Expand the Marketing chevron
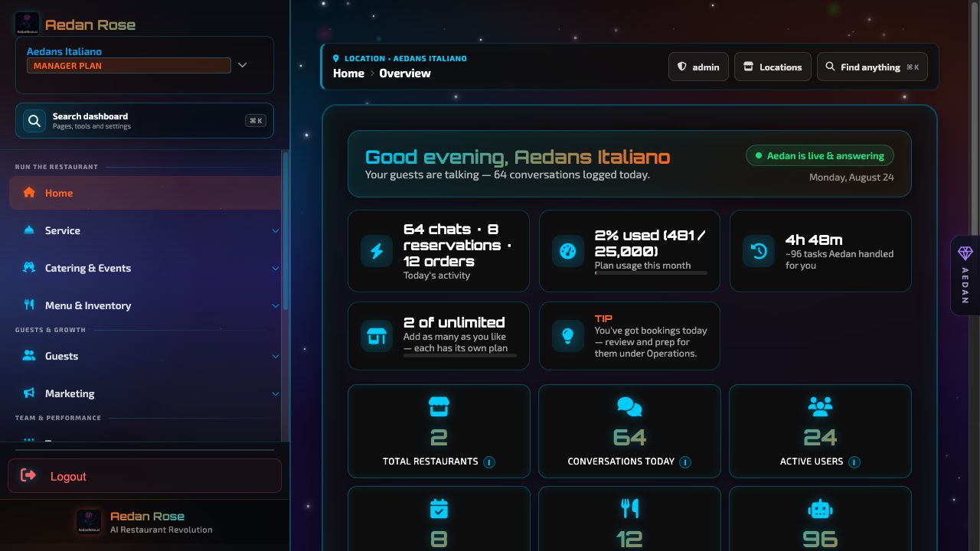Image resolution: width=980 pixels, height=551 pixels. pyautogui.click(x=276, y=393)
